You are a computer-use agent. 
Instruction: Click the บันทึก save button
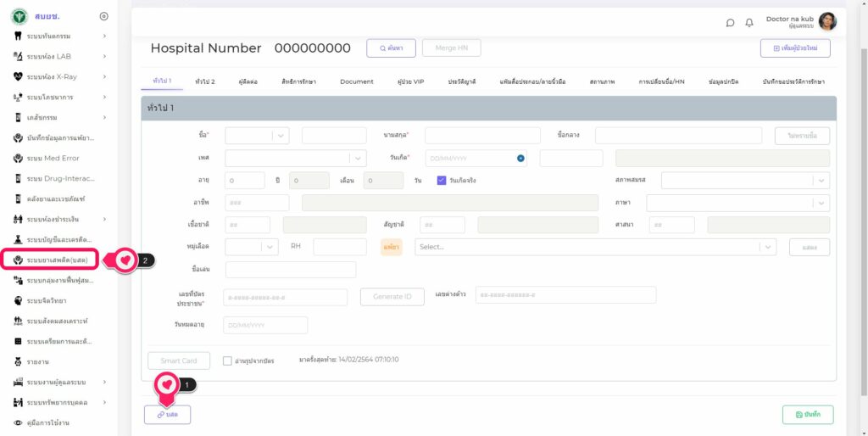click(x=807, y=414)
